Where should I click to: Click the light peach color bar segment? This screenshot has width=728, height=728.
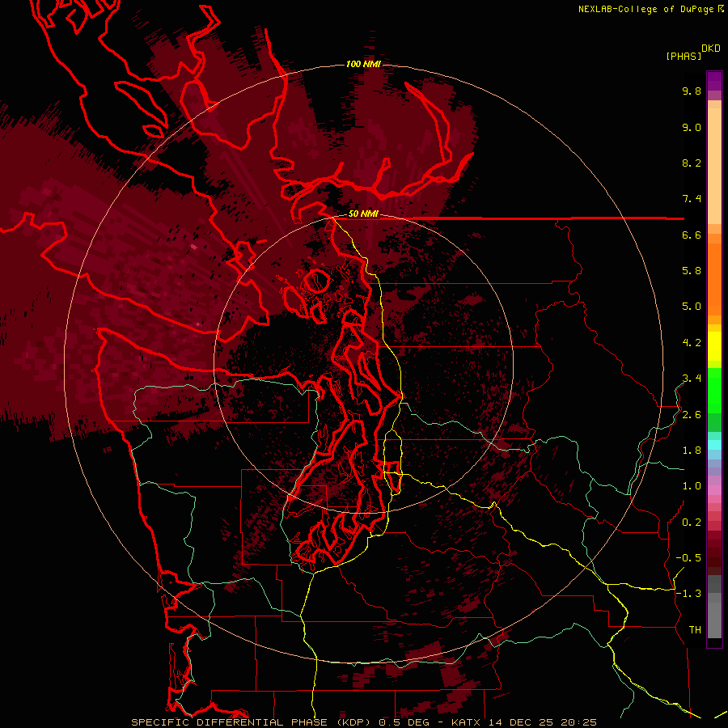pyautogui.click(x=714, y=166)
